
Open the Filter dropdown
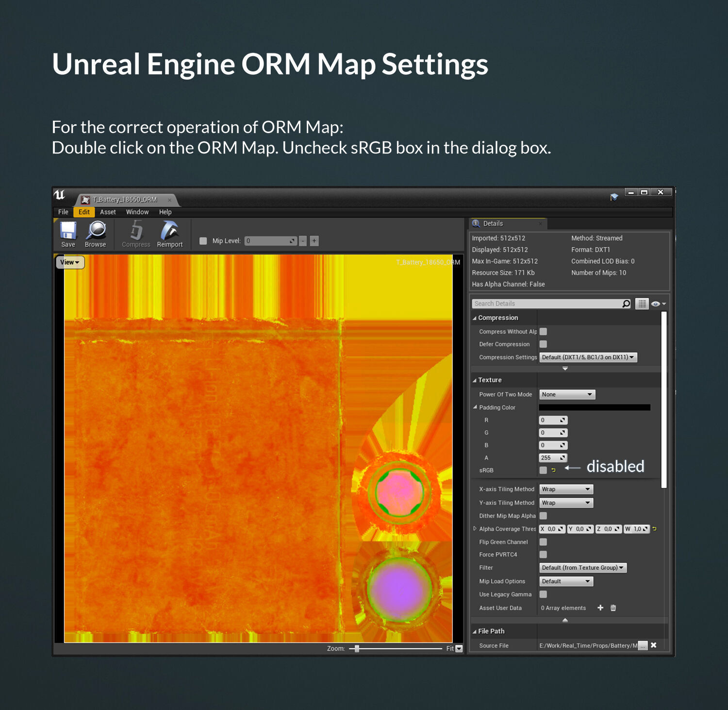[583, 568]
